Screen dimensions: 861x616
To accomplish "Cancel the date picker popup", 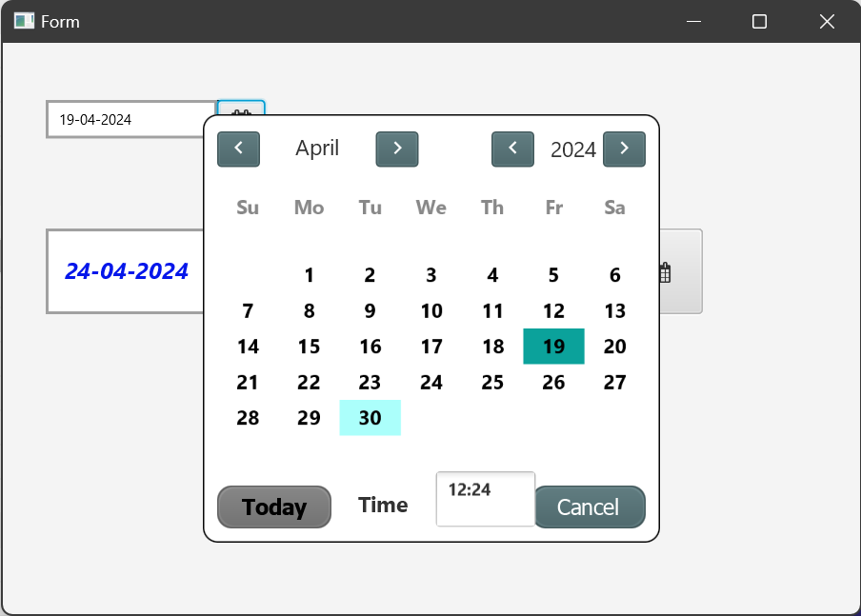I will (x=589, y=507).
